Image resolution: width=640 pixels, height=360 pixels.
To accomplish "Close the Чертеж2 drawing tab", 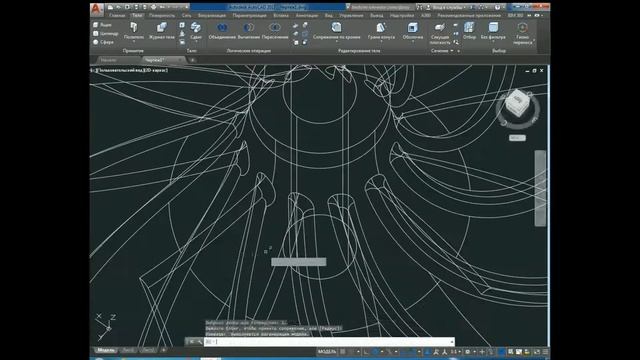I will coord(180,60).
